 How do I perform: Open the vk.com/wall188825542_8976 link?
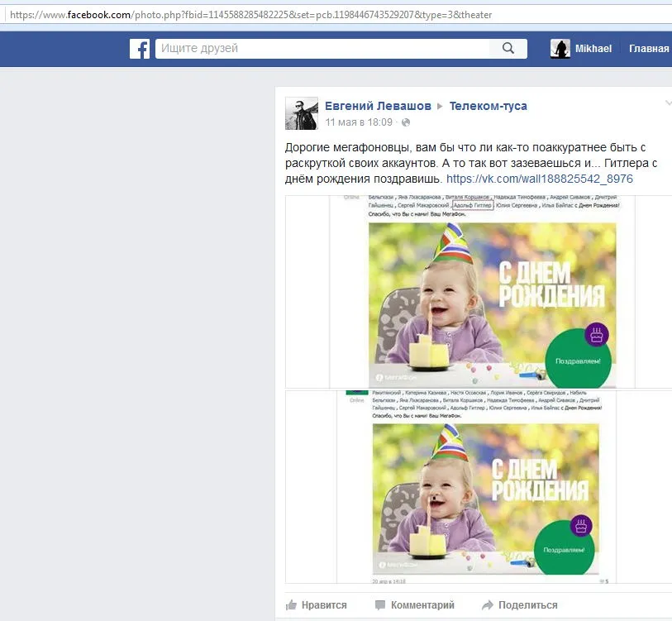pyautogui.click(x=540, y=179)
